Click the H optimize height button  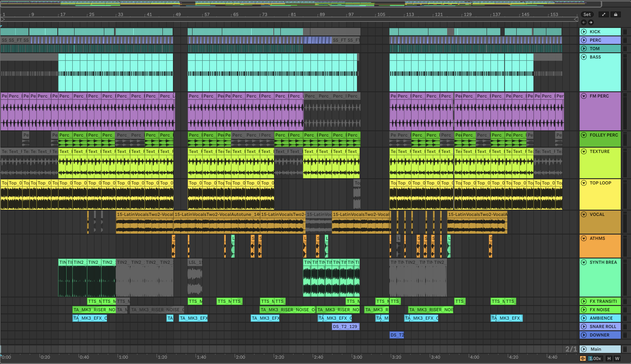pos(609,358)
